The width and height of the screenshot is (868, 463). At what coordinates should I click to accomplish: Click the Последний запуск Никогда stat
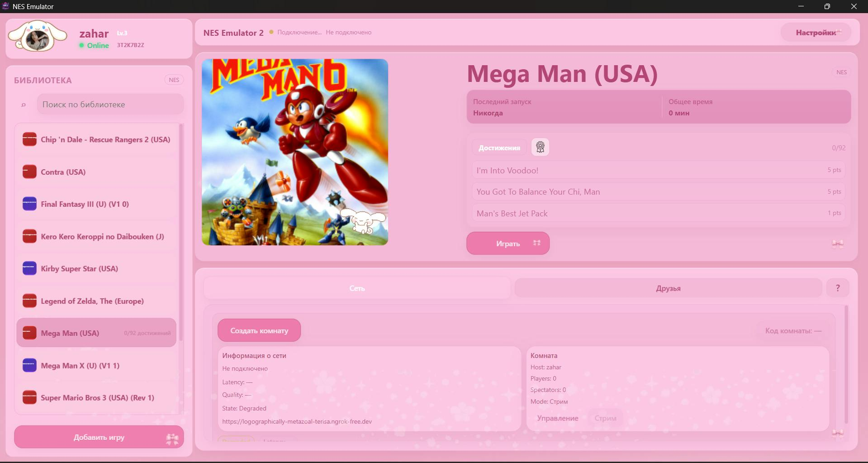tap(502, 107)
